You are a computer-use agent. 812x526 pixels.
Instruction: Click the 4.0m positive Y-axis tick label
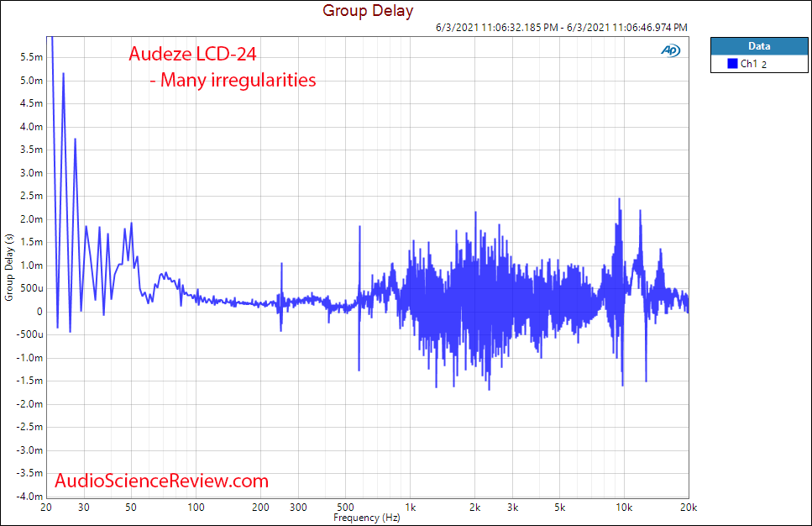click(32, 126)
